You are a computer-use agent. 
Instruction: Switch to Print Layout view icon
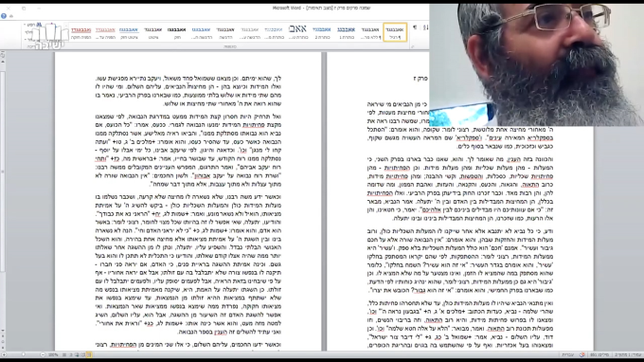click(89, 354)
